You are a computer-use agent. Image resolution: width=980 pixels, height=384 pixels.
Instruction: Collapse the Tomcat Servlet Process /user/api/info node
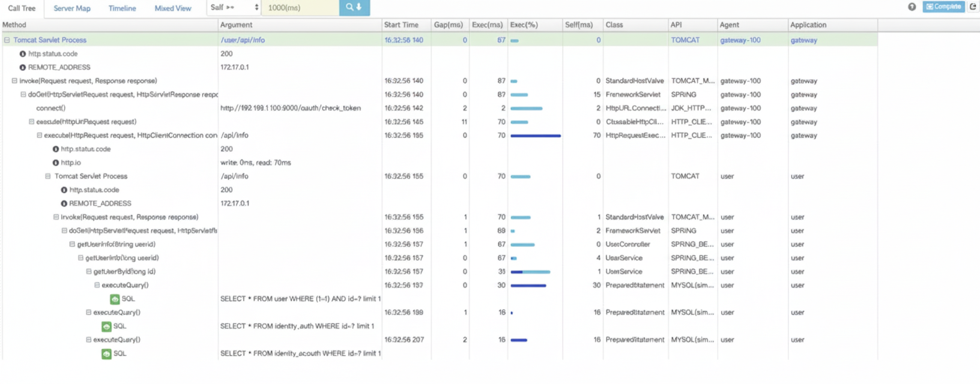click(x=7, y=40)
